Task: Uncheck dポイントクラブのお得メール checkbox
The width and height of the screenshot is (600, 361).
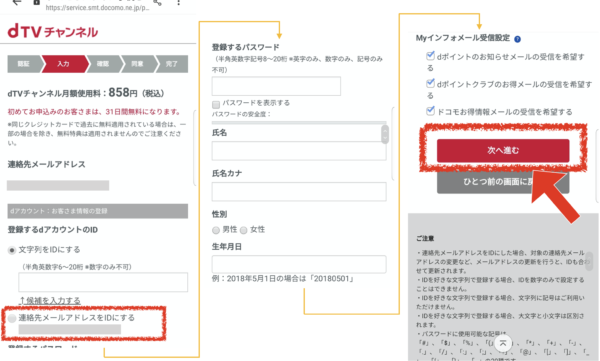Action: click(x=430, y=83)
